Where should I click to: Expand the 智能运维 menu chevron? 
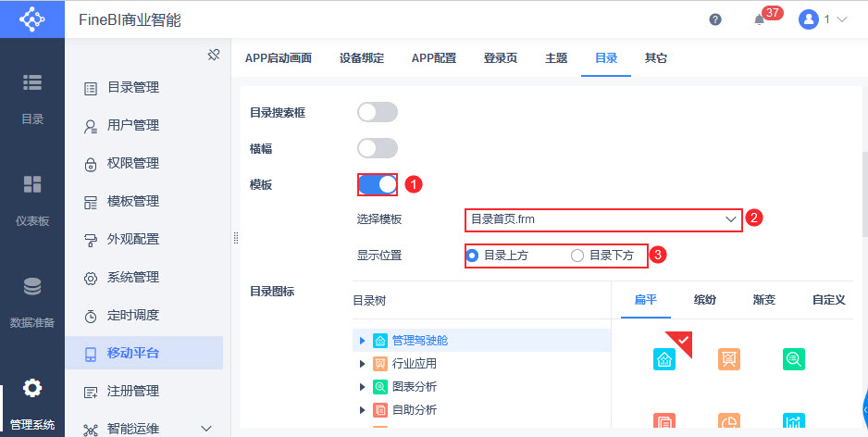(206, 429)
